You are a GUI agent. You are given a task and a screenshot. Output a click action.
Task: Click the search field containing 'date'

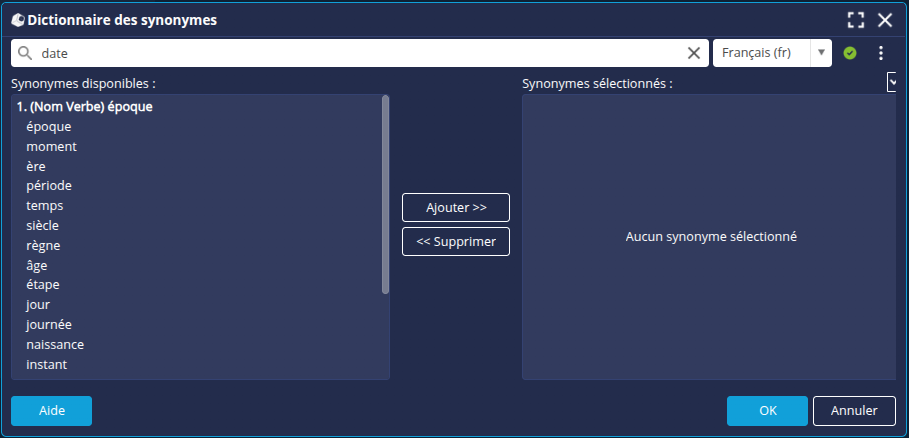point(360,53)
